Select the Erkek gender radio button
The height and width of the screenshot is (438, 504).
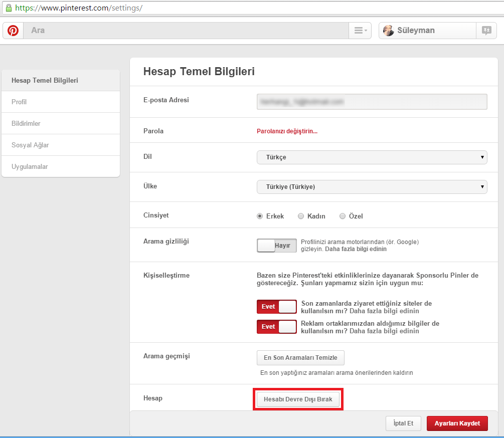(x=260, y=216)
